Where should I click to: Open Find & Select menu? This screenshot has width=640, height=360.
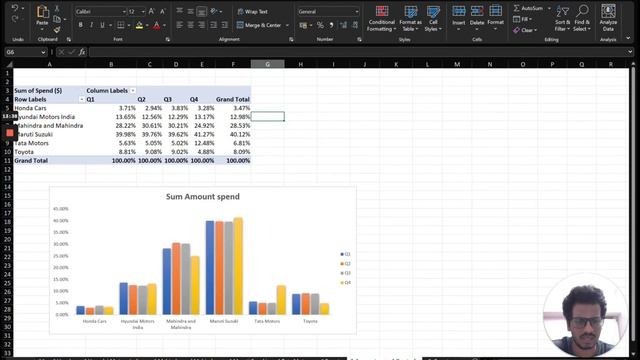point(582,18)
